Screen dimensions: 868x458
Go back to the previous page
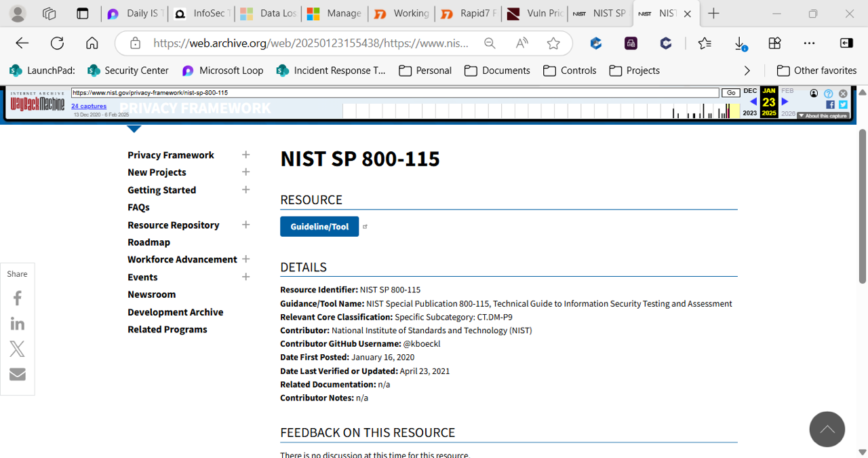tap(22, 43)
